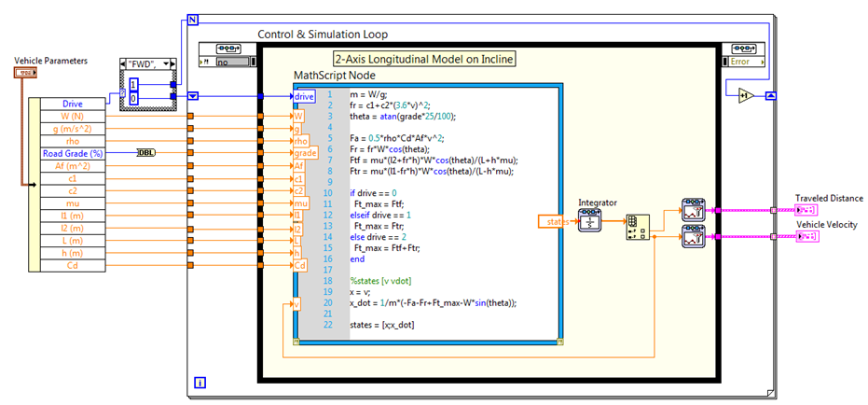
Task: Click the increment (+1) function
Action: (x=745, y=94)
